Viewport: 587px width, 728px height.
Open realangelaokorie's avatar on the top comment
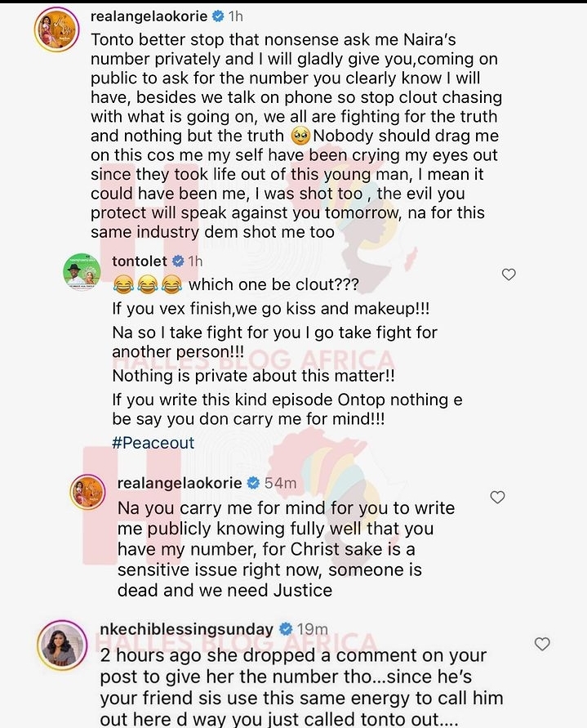pos(56,29)
